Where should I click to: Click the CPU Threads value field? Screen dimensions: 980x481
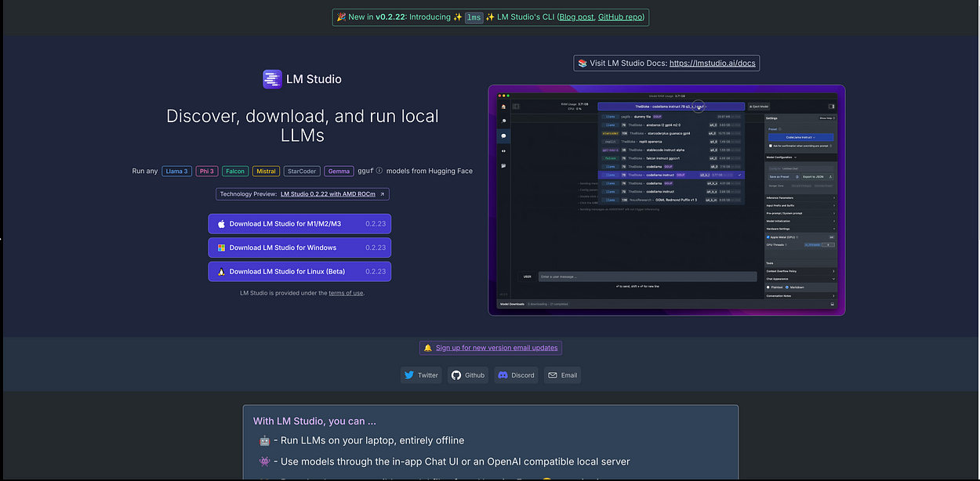coord(828,244)
